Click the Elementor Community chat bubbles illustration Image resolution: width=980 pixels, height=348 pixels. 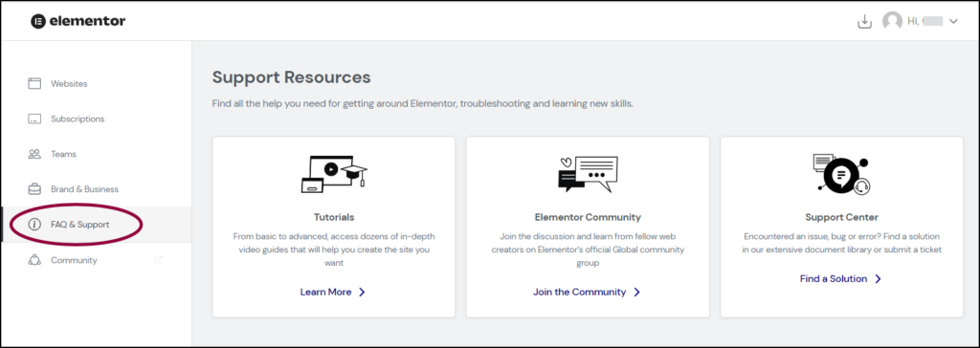coord(588,173)
